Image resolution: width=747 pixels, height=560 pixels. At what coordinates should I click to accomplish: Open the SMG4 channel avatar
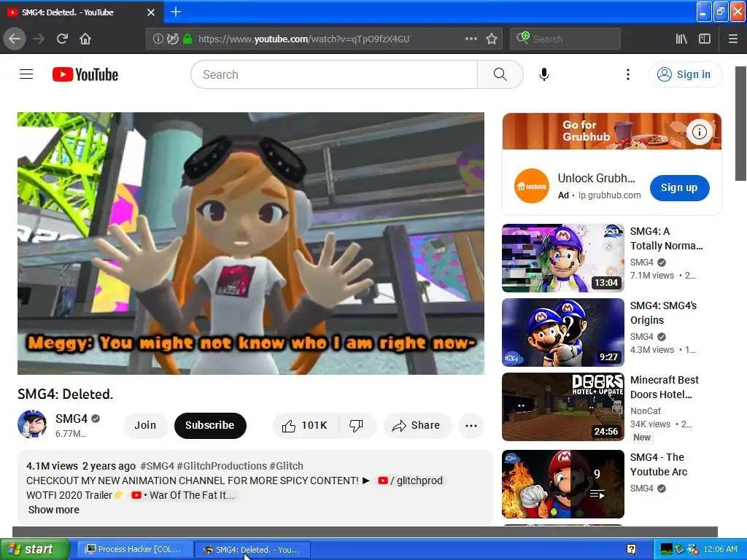click(x=32, y=424)
